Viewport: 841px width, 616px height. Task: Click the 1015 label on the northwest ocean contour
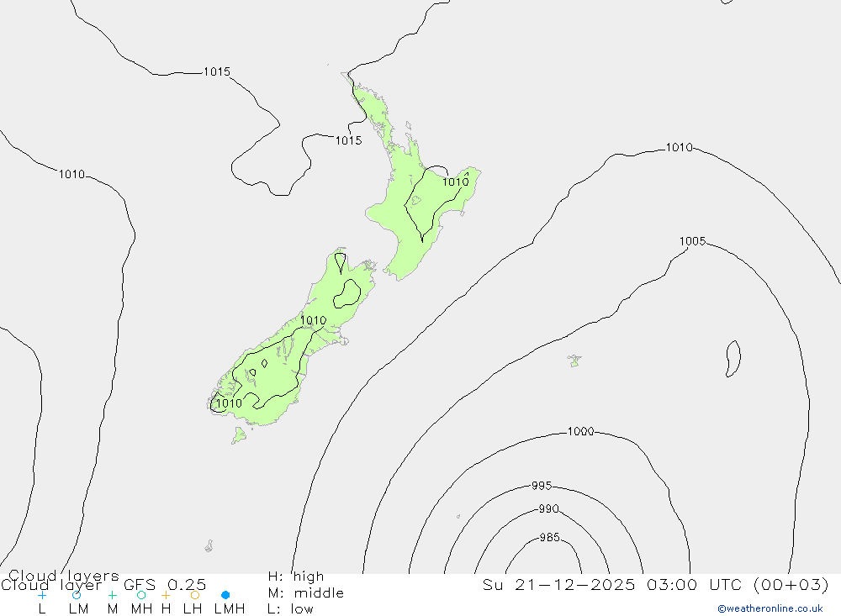point(217,71)
